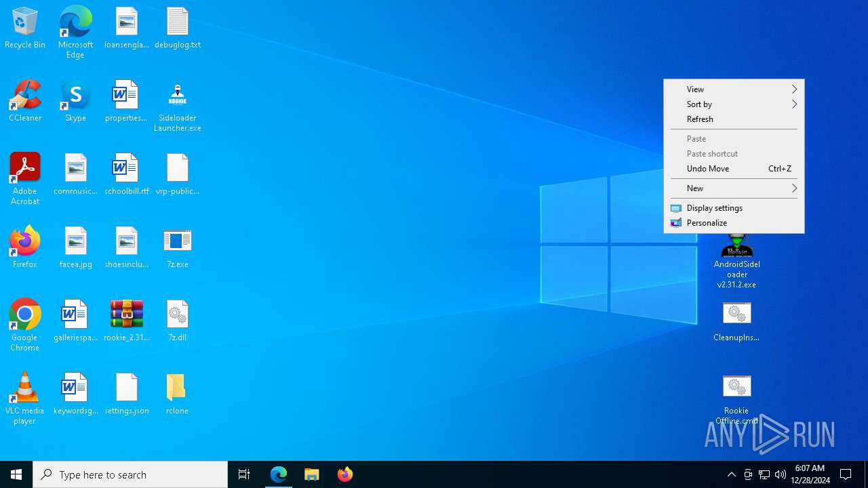Image resolution: width=868 pixels, height=488 pixels.
Task: Select the keywordsg... Word document icon
Action: click(75, 394)
